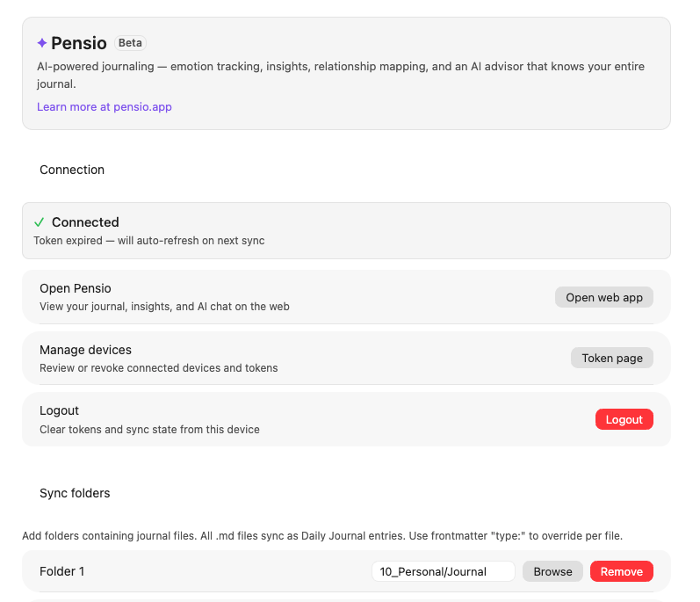
Task: Open the 'Learn more at pensio.app' link
Action: click(x=104, y=106)
